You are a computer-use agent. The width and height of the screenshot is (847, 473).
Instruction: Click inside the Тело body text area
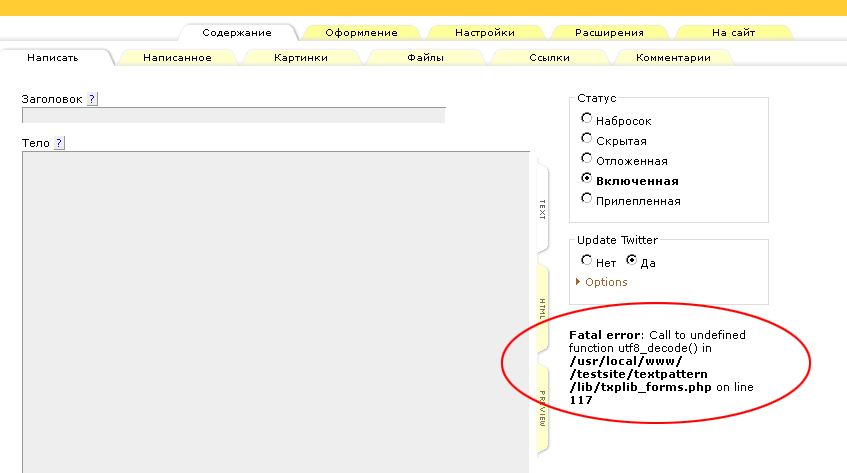275,312
